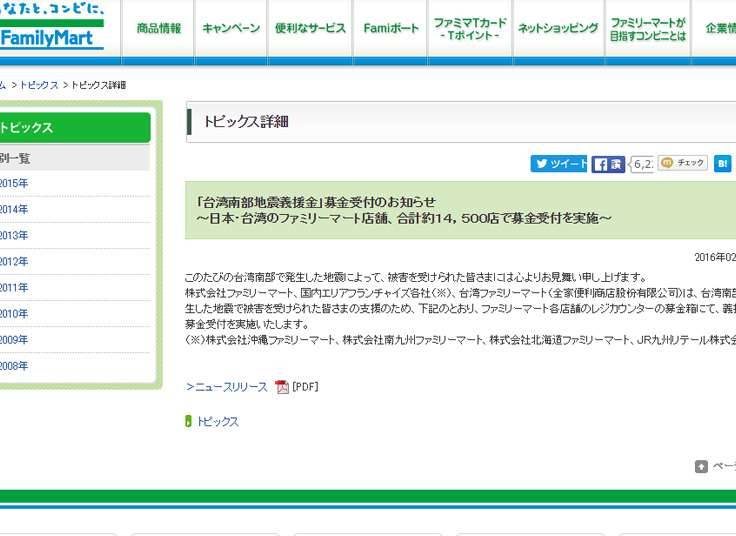Click the Facebook share button
This screenshot has height=536, width=736.
[608, 164]
